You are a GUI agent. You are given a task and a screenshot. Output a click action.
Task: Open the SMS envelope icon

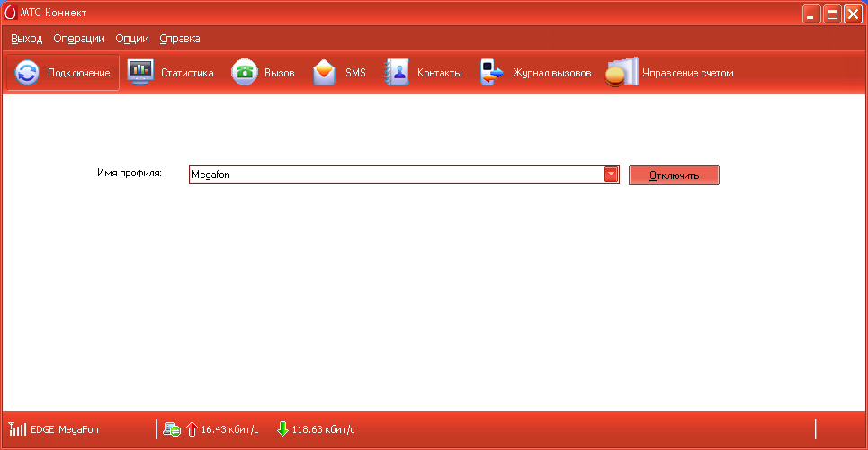point(325,73)
